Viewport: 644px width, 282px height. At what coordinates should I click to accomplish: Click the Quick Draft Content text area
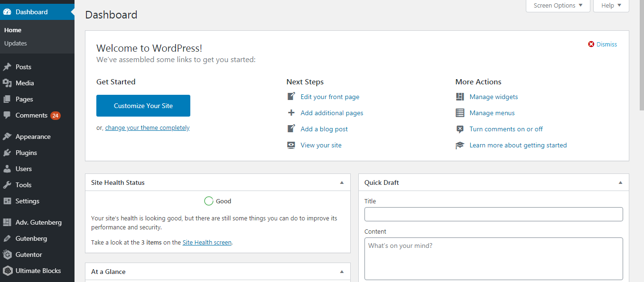(494, 259)
